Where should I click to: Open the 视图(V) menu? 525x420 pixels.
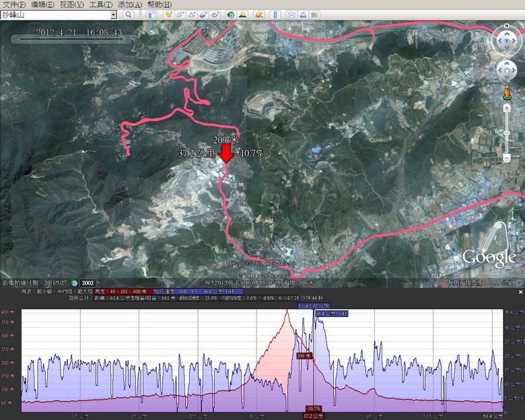point(71,5)
